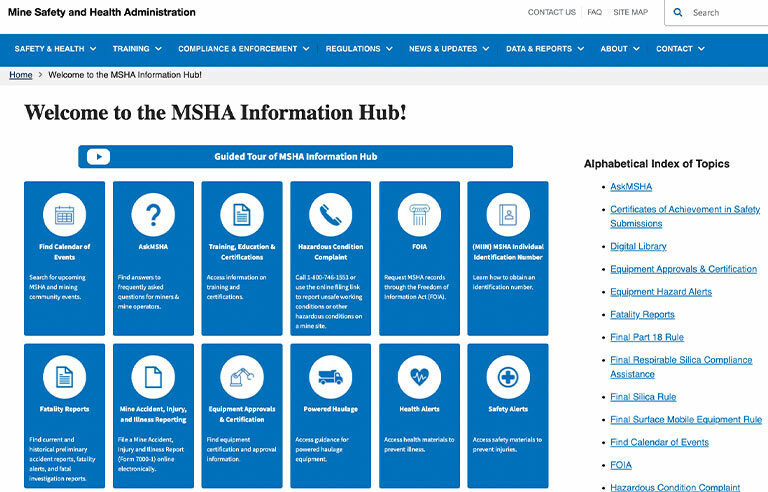Go to the Site Map
768x492 pixels.
630,12
